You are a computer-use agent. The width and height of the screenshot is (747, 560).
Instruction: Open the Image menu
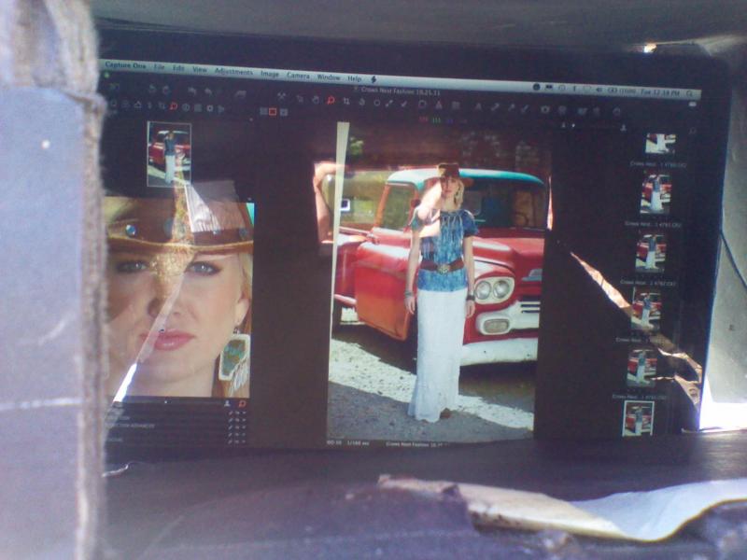click(269, 74)
